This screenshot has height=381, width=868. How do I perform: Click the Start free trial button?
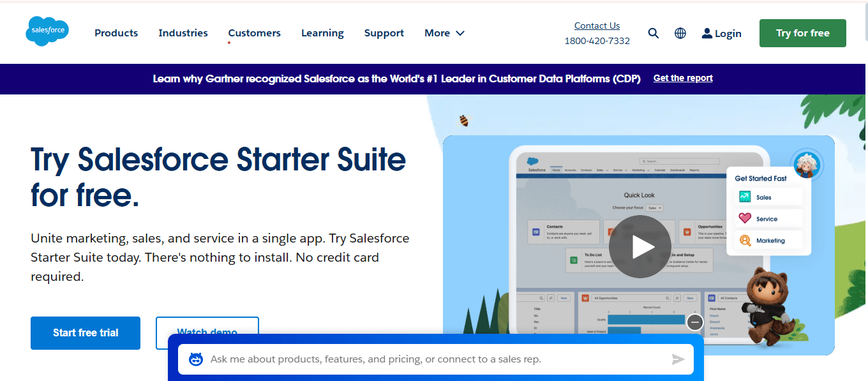pos(86,332)
